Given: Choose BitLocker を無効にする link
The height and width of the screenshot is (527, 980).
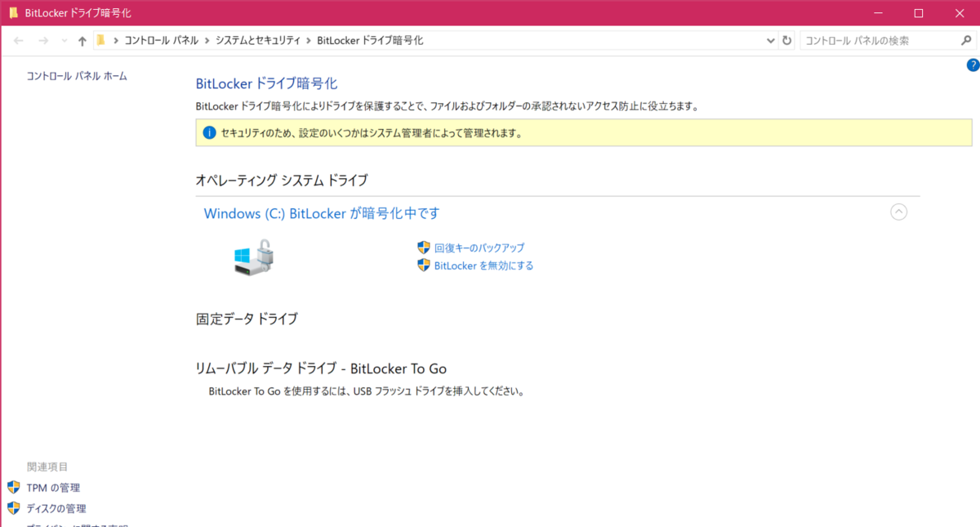Looking at the screenshot, I should [483, 266].
